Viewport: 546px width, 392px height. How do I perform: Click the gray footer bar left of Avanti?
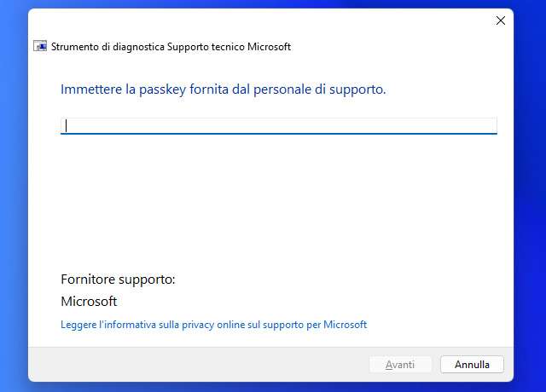click(x=196, y=365)
